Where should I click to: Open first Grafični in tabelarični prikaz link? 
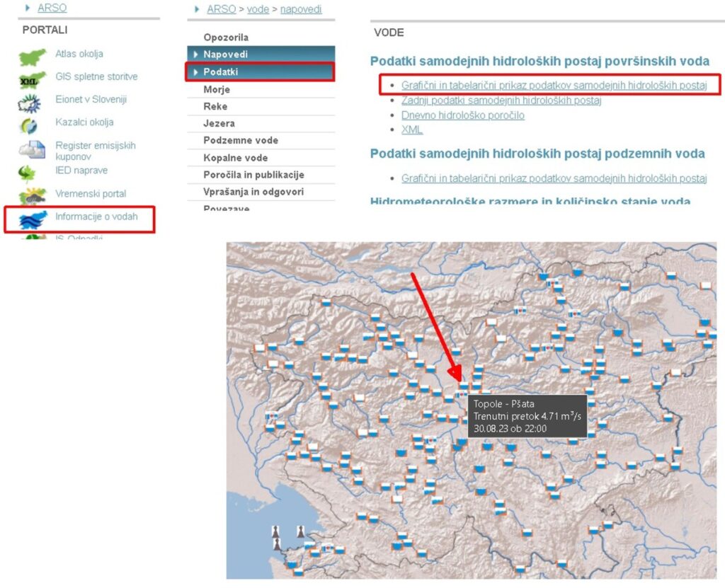(x=554, y=85)
